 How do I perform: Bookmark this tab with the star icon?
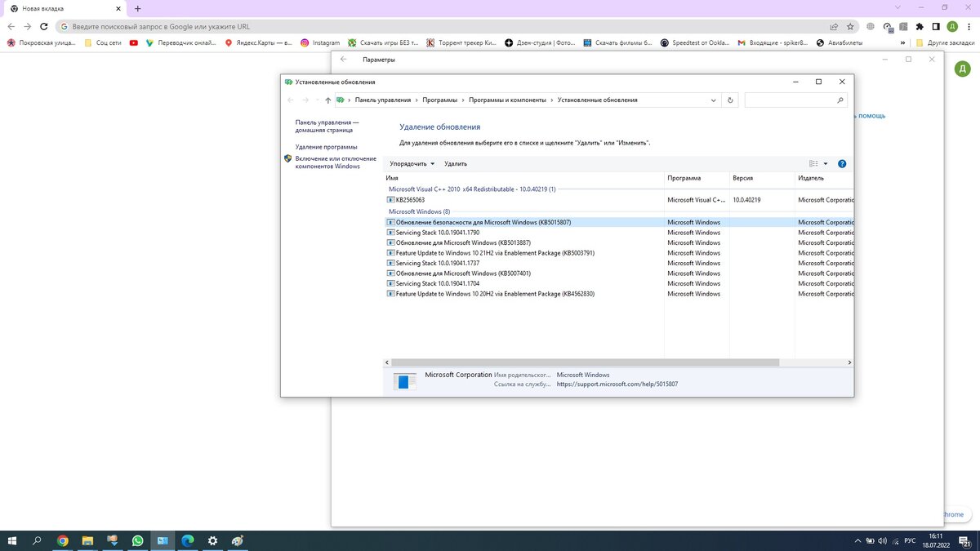point(850,26)
